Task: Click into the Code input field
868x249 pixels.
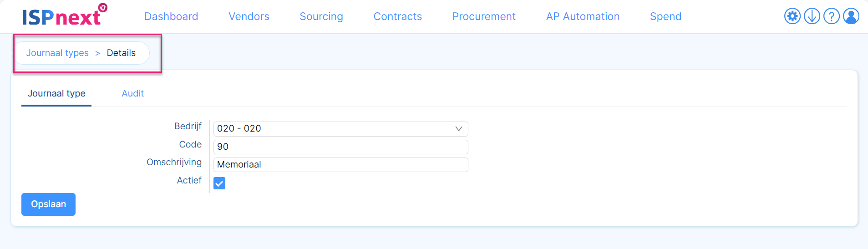Action: click(340, 147)
